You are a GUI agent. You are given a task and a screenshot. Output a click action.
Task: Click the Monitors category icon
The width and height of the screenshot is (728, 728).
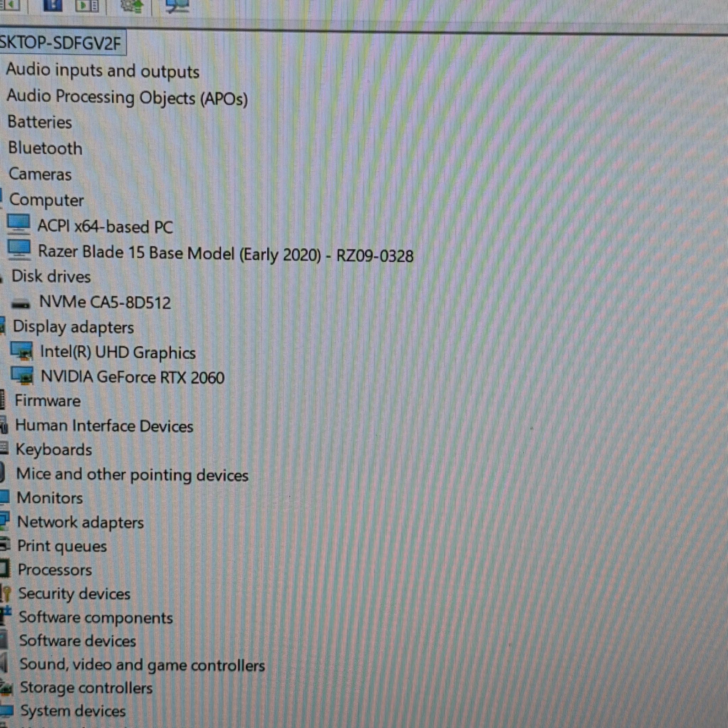click(4, 497)
